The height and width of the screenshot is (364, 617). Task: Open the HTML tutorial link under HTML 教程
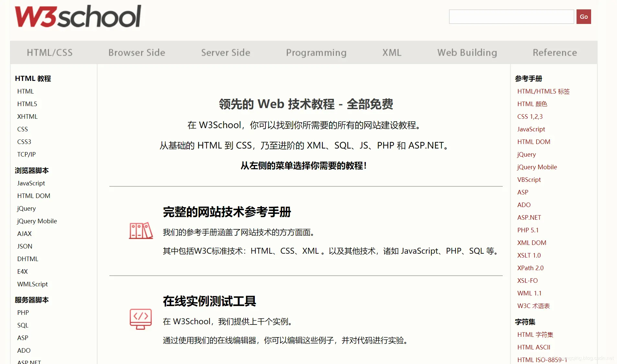tap(26, 91)
